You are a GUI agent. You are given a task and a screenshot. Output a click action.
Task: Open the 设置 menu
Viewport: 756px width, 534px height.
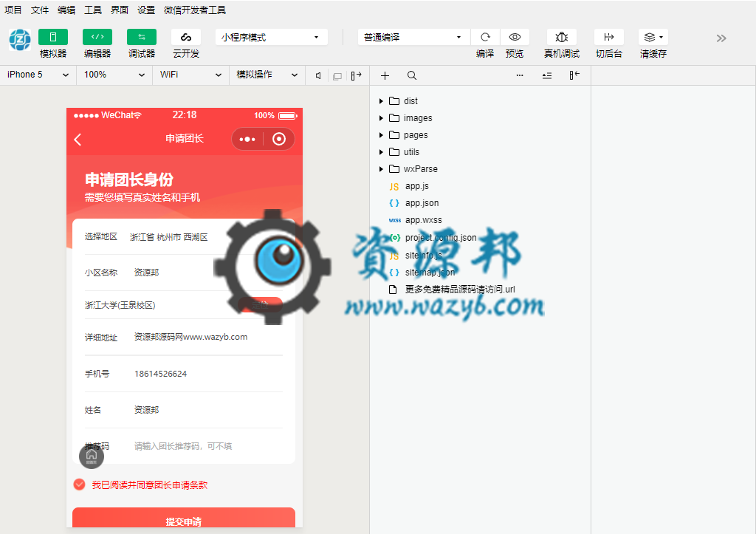(x=146, y=10)
